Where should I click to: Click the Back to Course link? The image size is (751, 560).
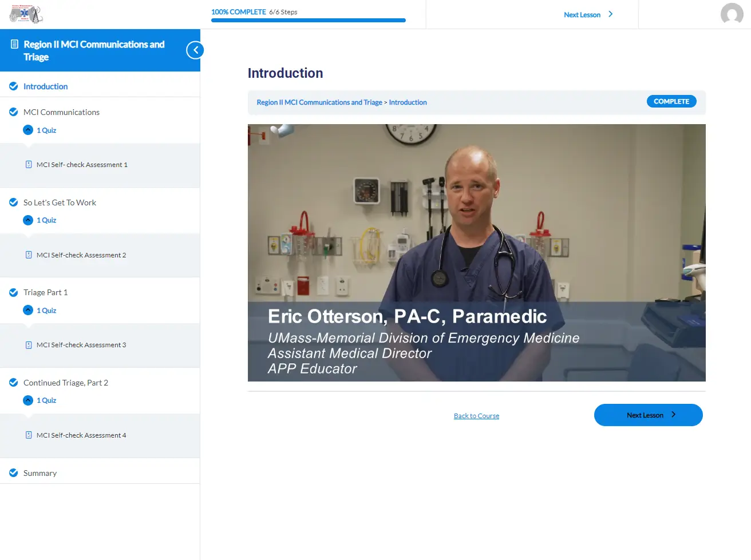(476, 416)
